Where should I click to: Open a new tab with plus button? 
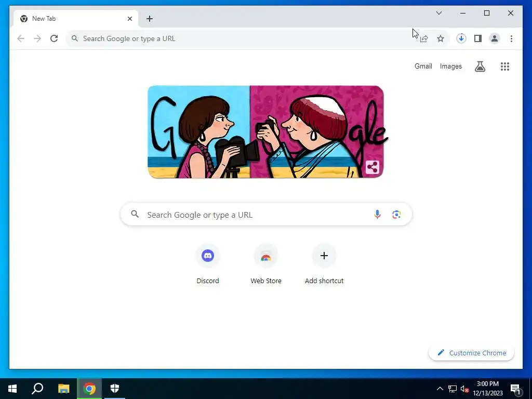[150, 19]
